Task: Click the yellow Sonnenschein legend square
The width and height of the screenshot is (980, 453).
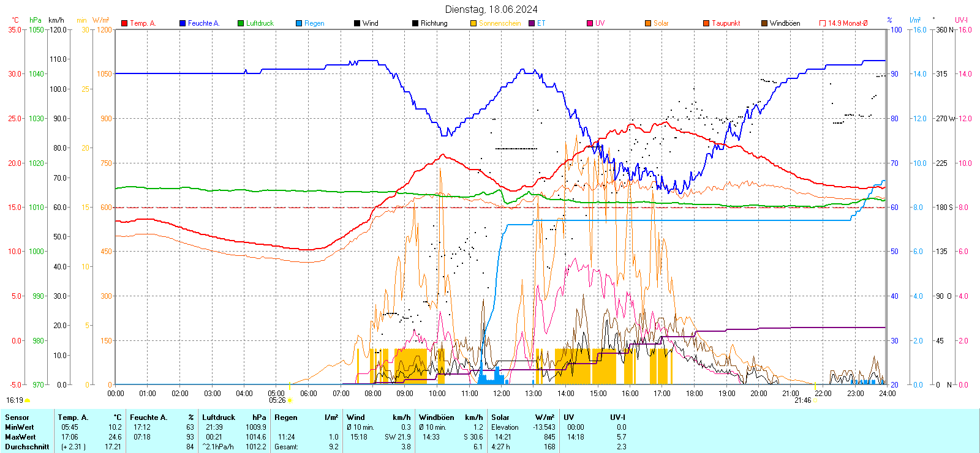Action: pyautogui.click(x=473, y=23)
